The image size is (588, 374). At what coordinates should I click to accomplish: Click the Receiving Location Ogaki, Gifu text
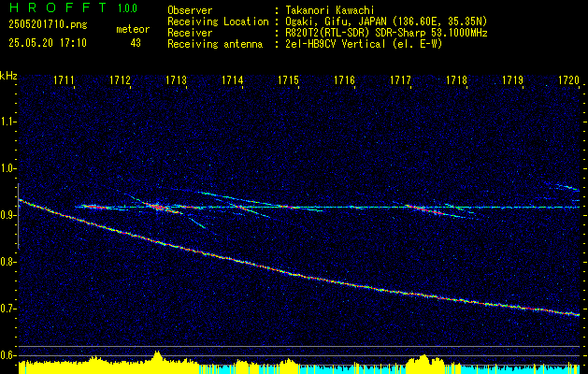coord(386,22)
